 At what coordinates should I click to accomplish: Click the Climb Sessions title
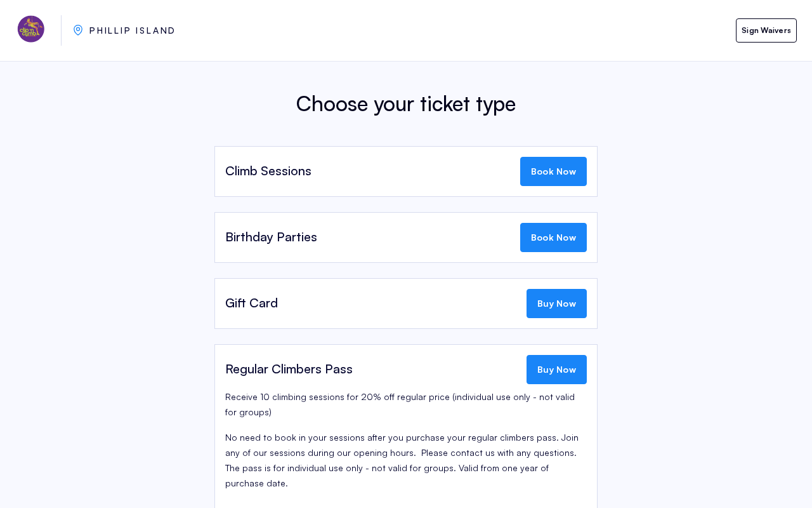(x=268, y=171)
